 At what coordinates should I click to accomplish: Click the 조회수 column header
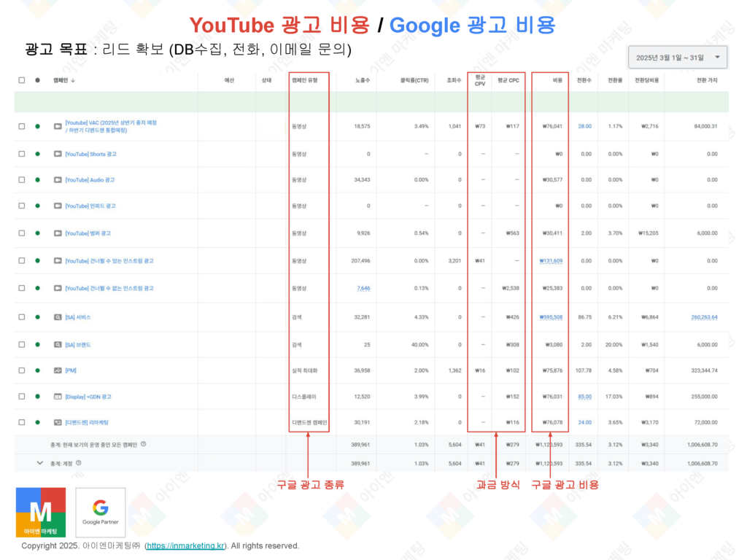pos(454,80)
